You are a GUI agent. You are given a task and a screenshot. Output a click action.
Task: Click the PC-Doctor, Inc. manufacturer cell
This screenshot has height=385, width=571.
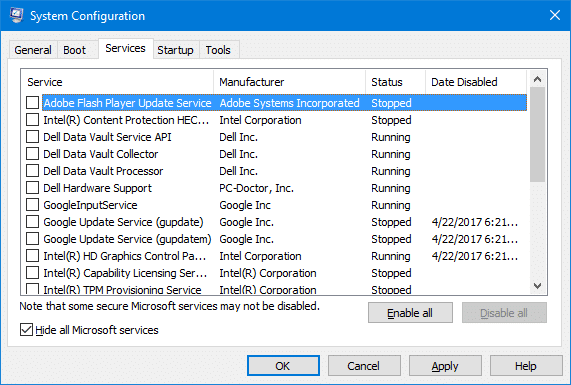(256, 188)
